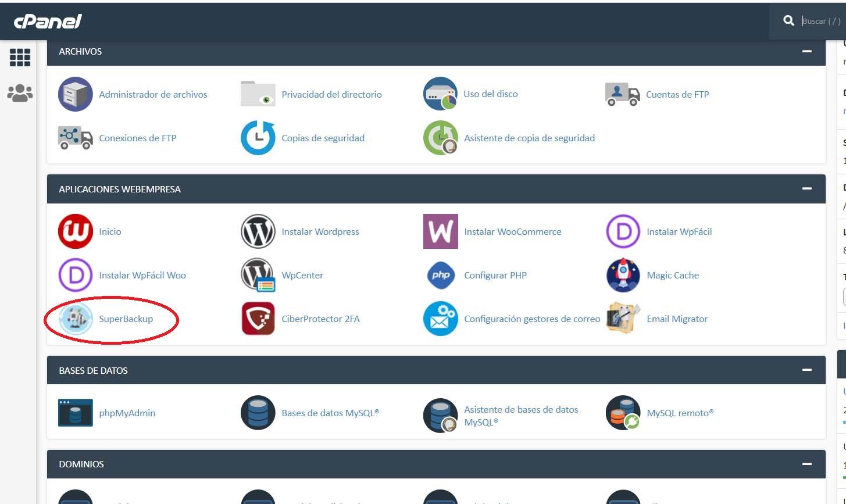The height and width of the screenshot is (504, 846).
Task: Open the MySQL remoto link
Action: click(x=680, y=413)
